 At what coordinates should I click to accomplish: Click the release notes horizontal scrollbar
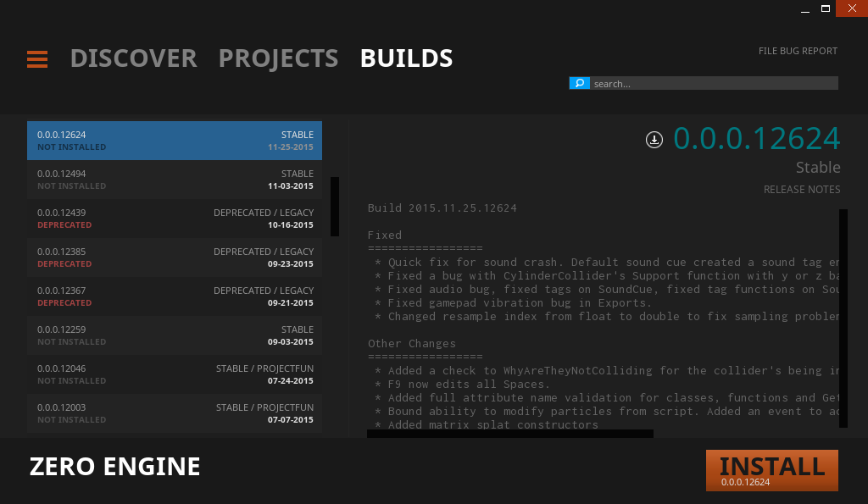click(509, 434)
